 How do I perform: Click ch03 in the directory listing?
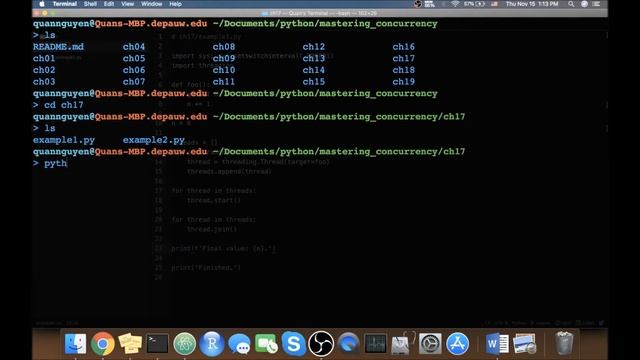(44, 82)
